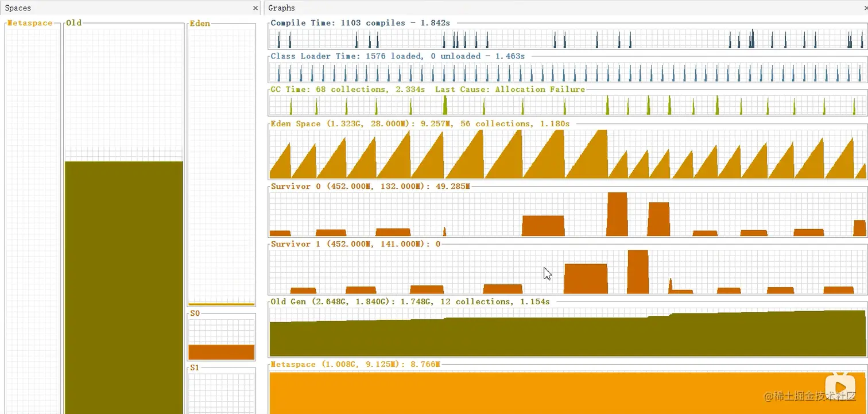The image size is (868, 414).
Task: Click the S0 space usage bar
Action: tap(221, 352)
